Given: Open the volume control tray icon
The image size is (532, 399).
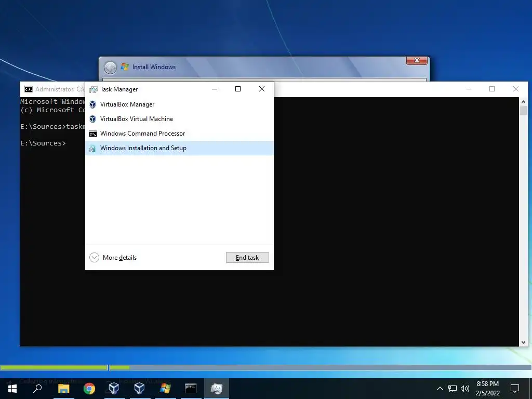Looking at the screenshot, I should (x=465, y=389).
